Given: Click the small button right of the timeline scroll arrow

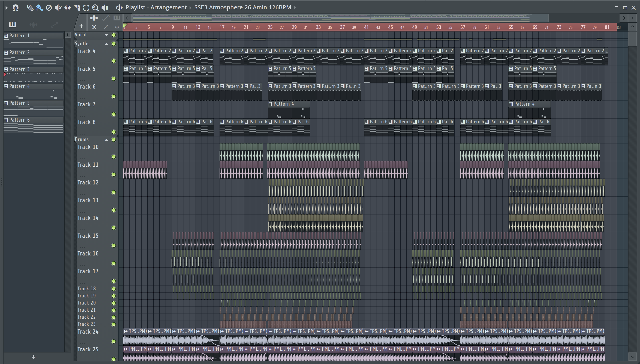Looking at the screenshot, I should (632, 18).
